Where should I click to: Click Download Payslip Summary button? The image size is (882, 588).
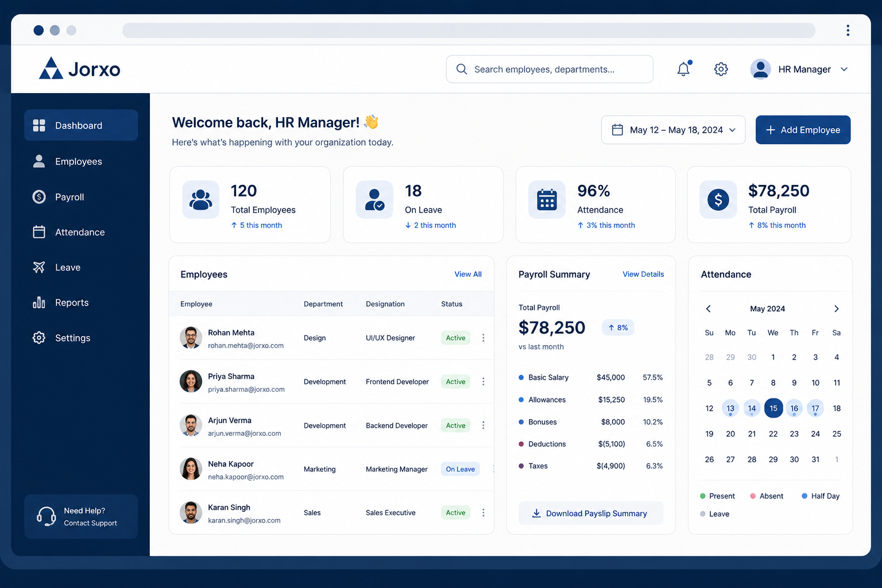[591, 513]
